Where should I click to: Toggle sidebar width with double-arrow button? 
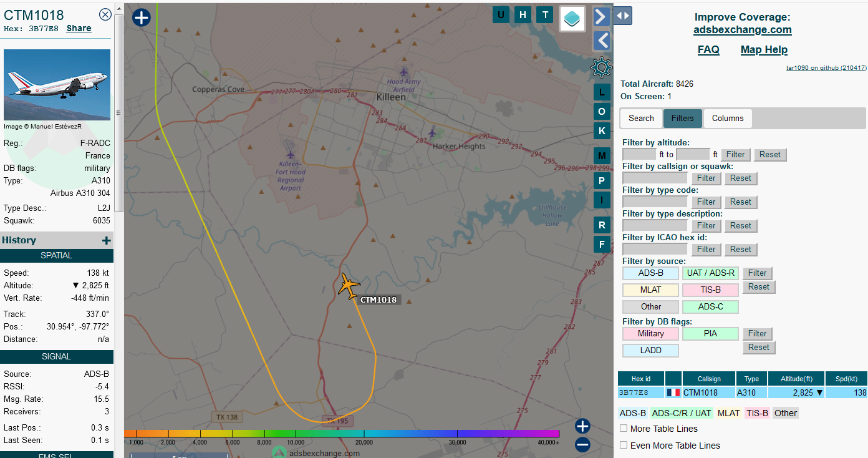622,16
